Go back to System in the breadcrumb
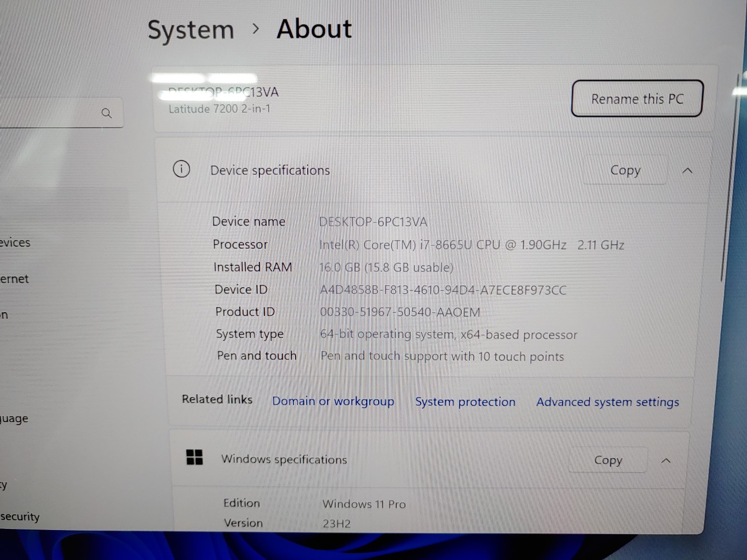The image size is (747, 560). click(x=191, y=30)
